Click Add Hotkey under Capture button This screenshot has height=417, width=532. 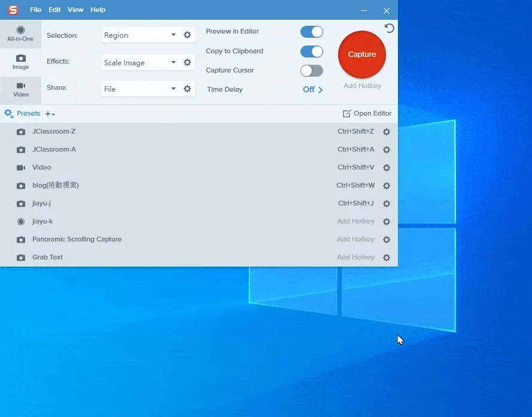tap(362, 86)
